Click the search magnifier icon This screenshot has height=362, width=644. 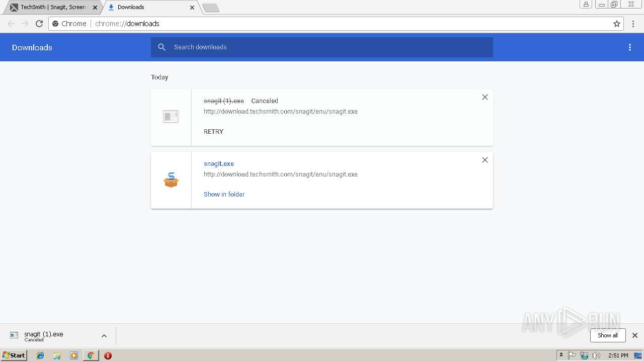(x=162, y=47)
